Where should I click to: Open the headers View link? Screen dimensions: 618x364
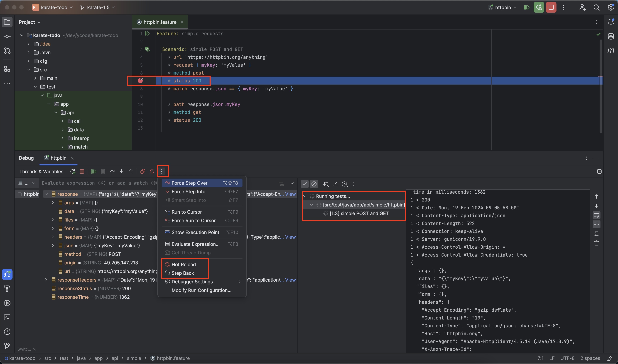(x=290, y=237)
